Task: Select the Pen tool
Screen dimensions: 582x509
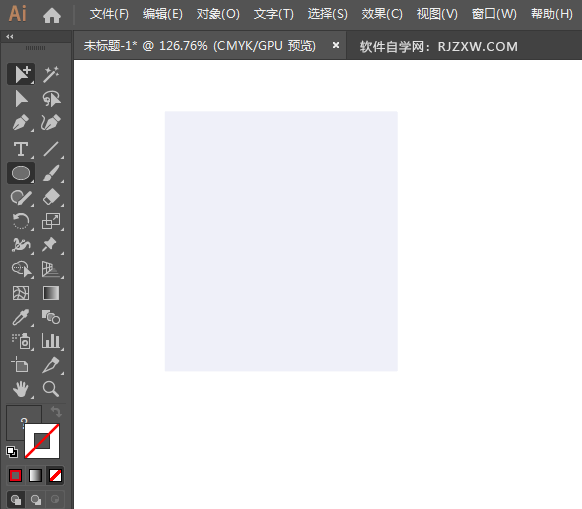Action: point(21,123)
